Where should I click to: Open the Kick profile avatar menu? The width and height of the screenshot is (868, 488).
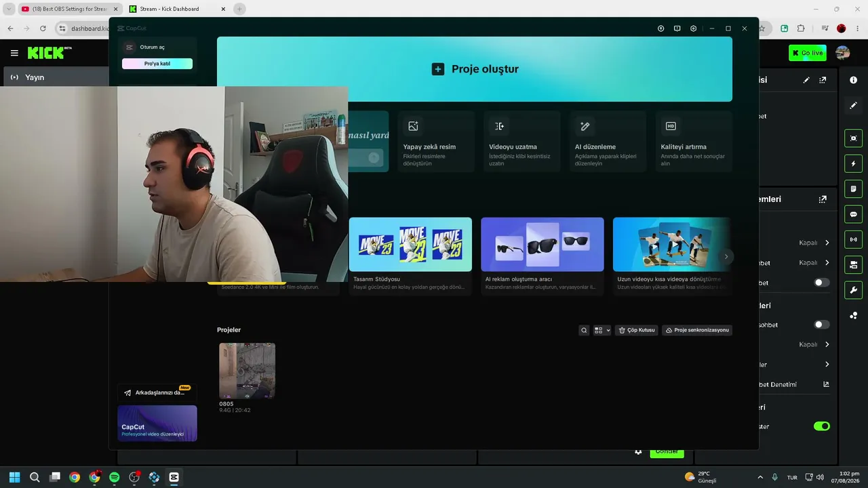pos(843,53)
